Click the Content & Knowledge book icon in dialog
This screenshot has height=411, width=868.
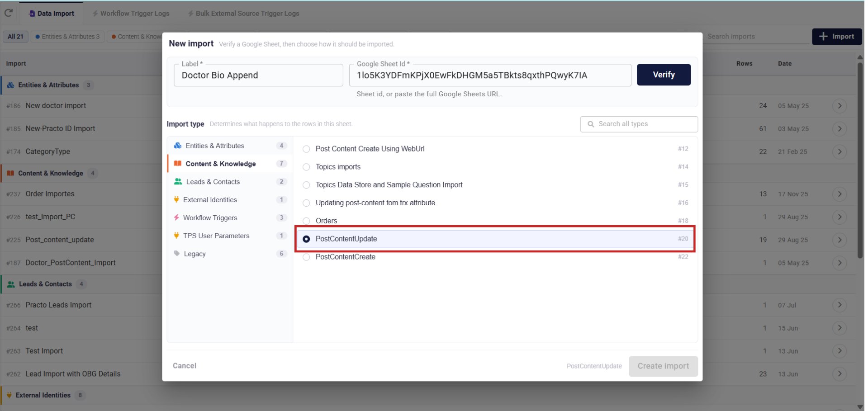[178, 164]
